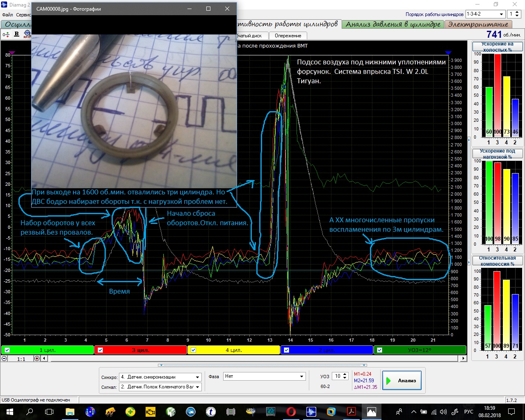525x420 pixels.
Task: Toggle the 4 цил. yellow cylinder checkbox
Action: pyautogui.click(x=193, y=350)
